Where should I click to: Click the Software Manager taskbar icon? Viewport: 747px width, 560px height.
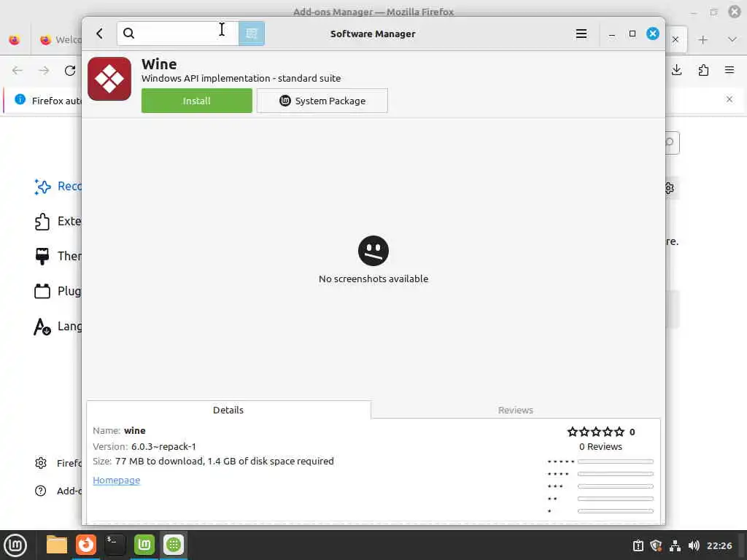174,545
